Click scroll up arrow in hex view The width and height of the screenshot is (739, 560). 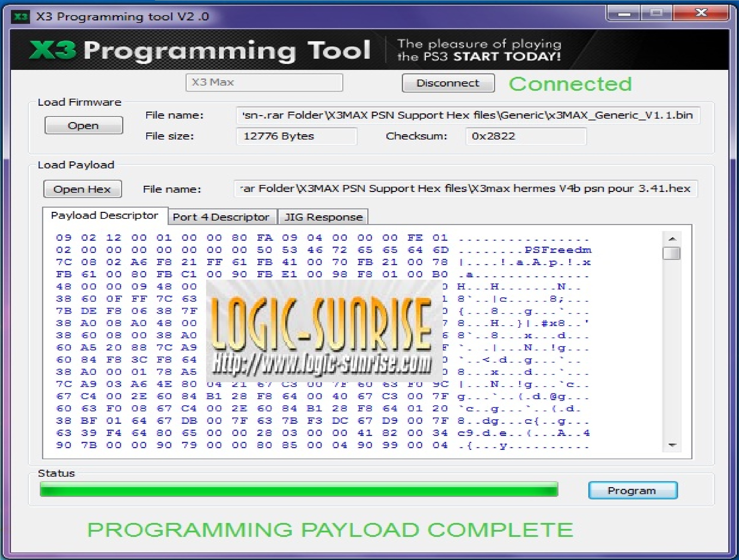pyautogui.click(x=672, y=238)
